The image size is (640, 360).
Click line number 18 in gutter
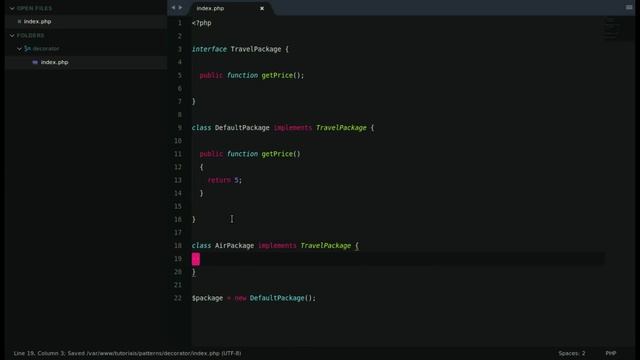[178, 246]
